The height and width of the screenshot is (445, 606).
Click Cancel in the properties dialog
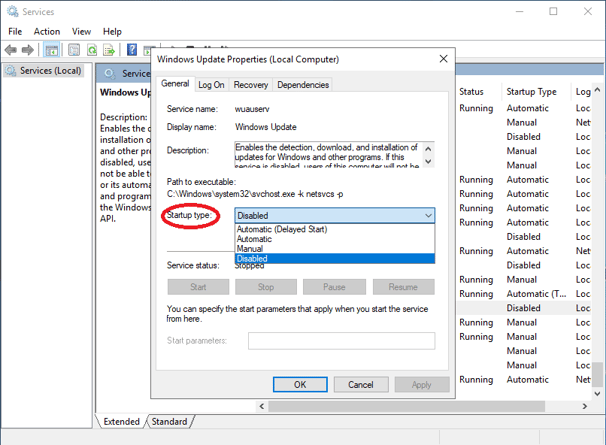360,384
